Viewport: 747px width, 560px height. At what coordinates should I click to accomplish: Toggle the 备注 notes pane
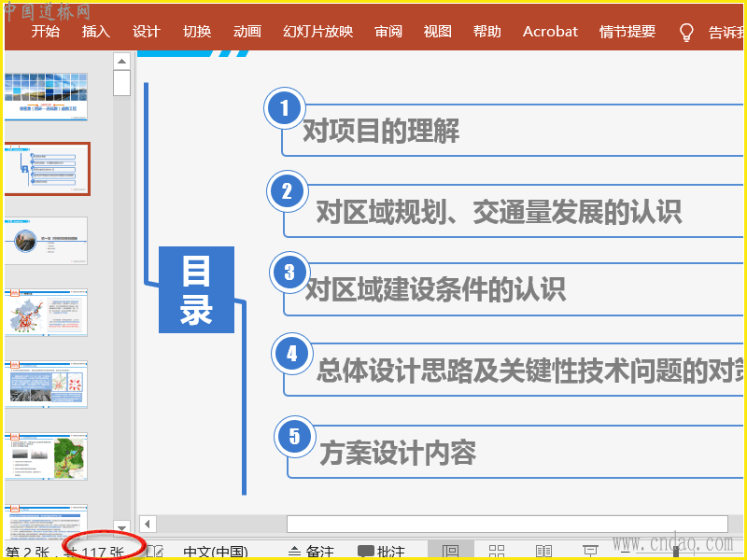point(312,553)
